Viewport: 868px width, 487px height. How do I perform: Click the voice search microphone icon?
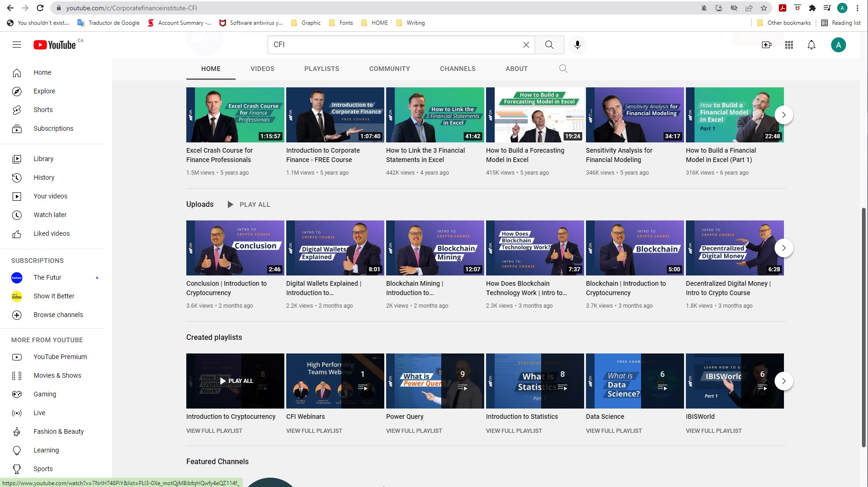578,45
